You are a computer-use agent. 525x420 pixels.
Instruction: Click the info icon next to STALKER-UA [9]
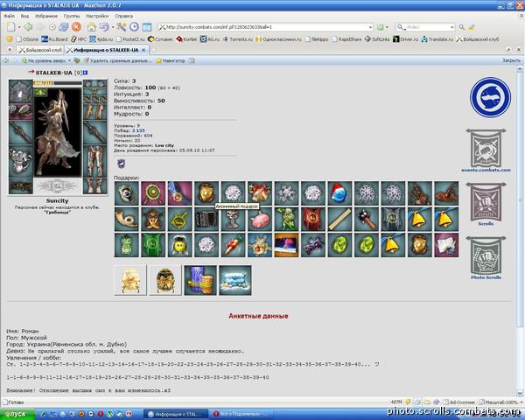click(86, 73)
